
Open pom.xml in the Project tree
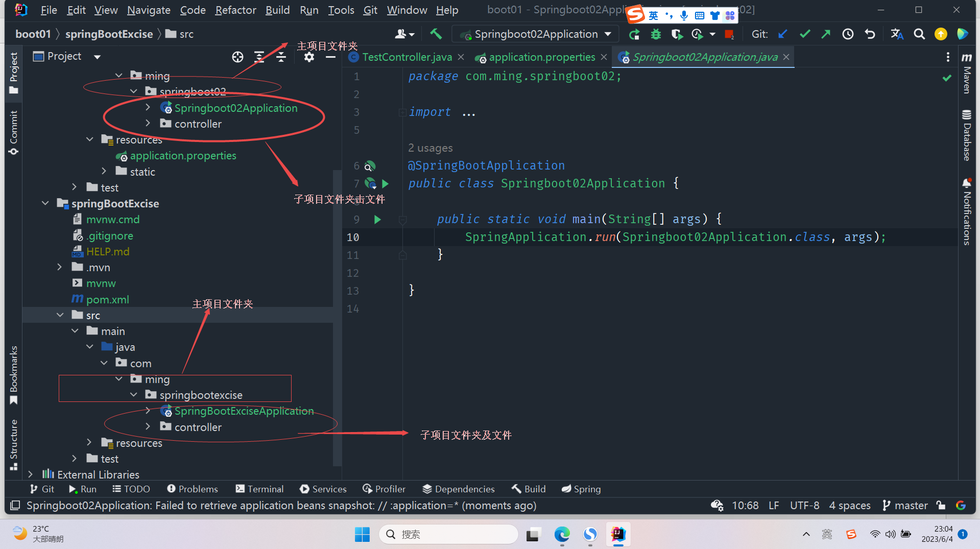[107, 299]
